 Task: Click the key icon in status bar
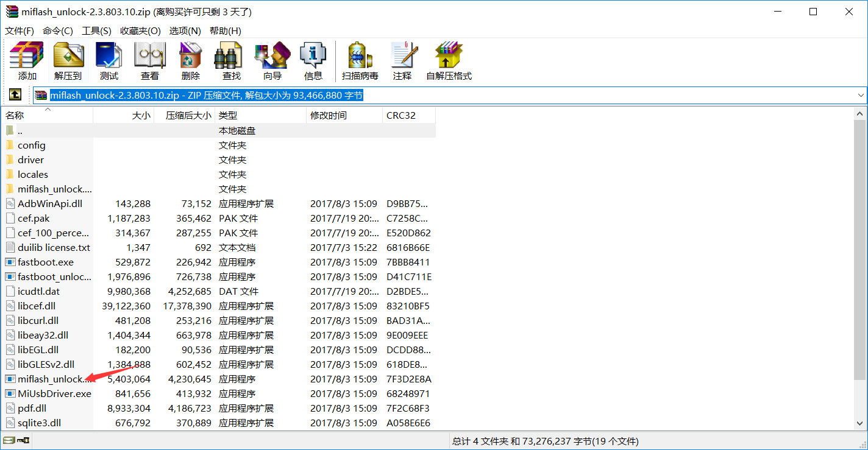click(x=23, y=440)
